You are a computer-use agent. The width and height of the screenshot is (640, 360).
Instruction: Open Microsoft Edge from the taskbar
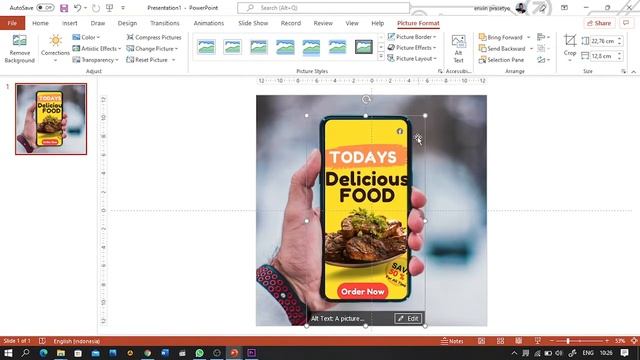point(43,353)
